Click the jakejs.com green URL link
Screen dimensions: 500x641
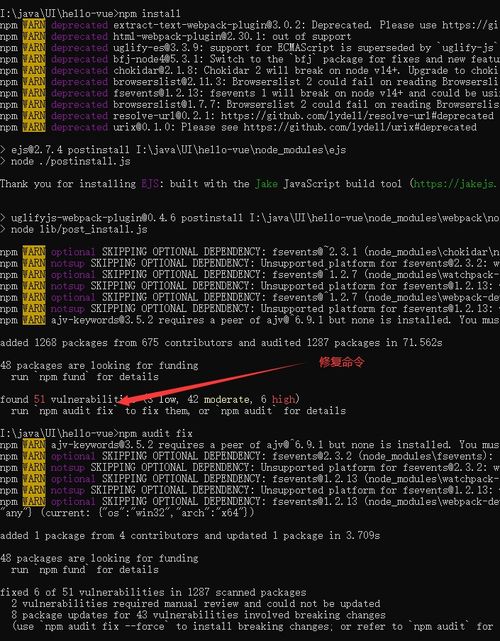tap(457, 184)
